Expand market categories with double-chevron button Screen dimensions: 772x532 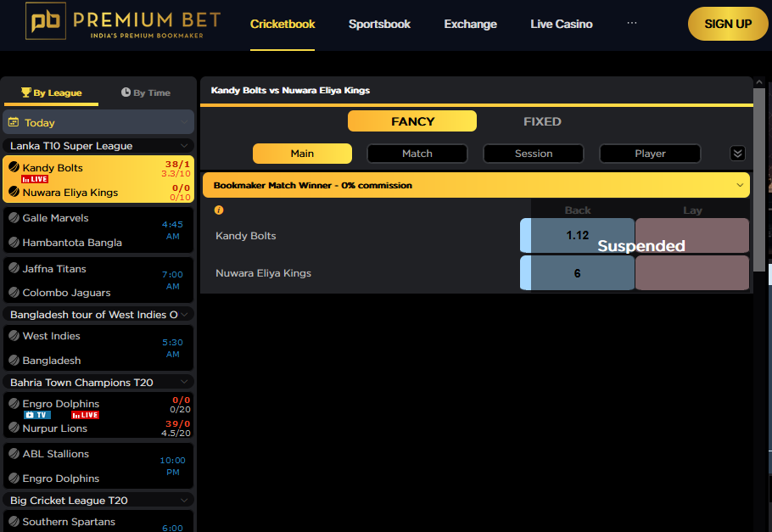[737, 154]
